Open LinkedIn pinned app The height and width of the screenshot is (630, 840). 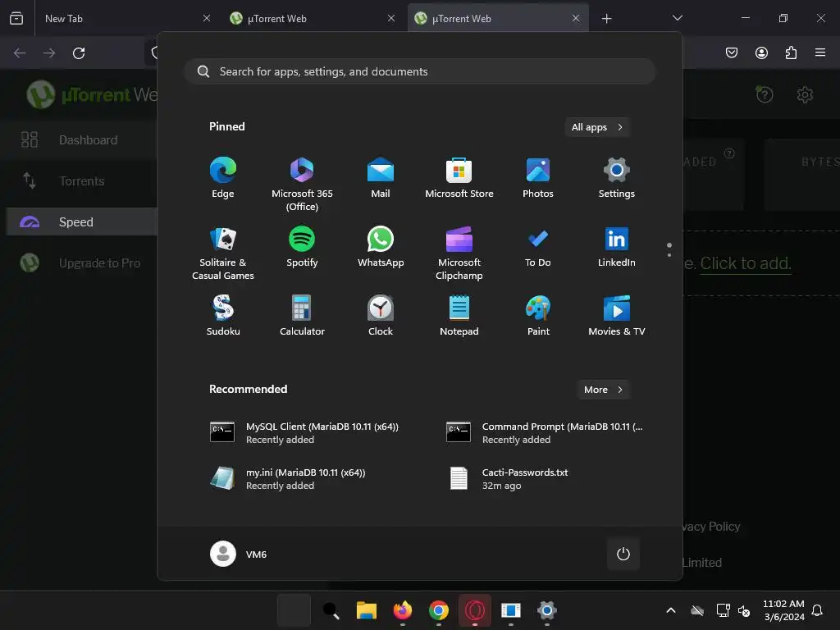(x=617, y=248)
